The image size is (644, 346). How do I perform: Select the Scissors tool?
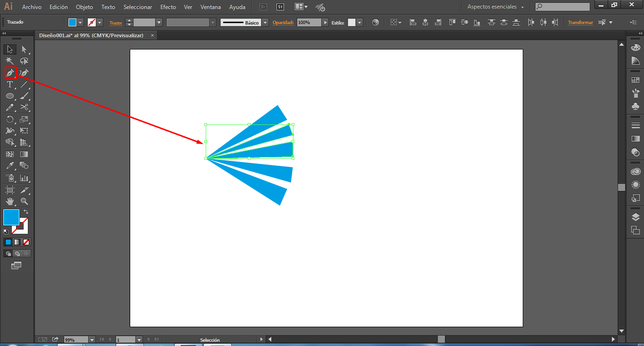click(x=25, y=107)
